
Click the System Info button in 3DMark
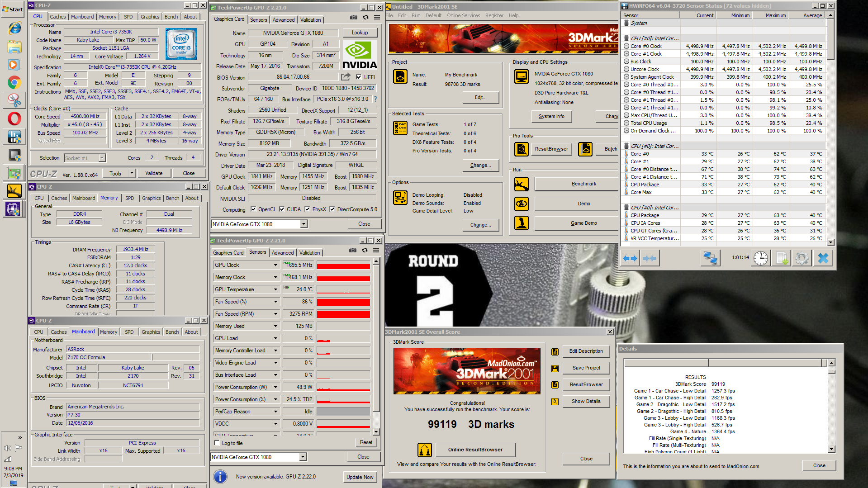tap(551, 116)
